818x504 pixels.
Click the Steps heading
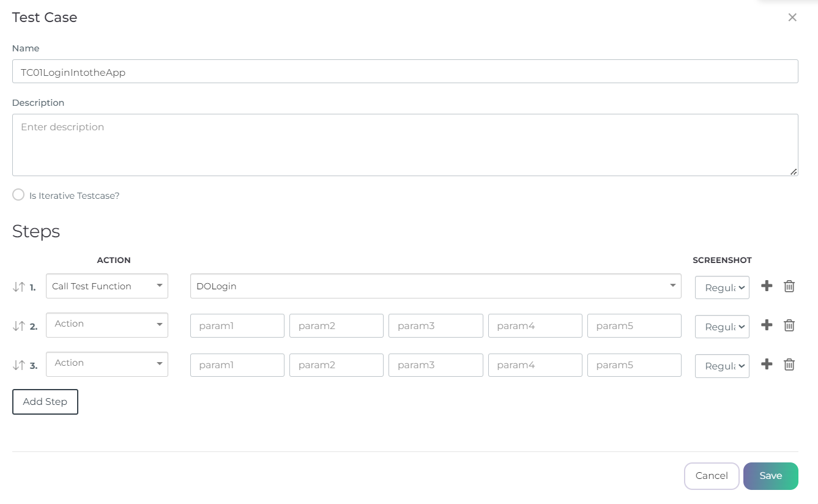coord(36,231)
